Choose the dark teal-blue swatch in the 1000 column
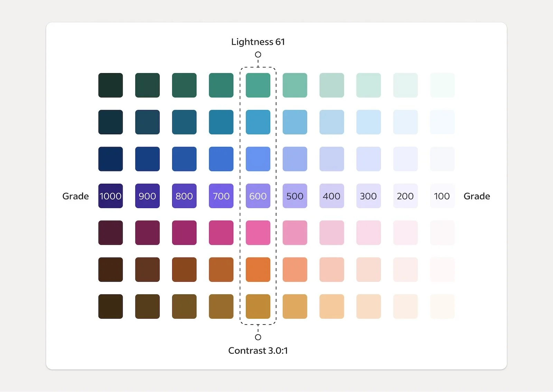The height and width of the screenshot is (392, 553). (111, 122)
